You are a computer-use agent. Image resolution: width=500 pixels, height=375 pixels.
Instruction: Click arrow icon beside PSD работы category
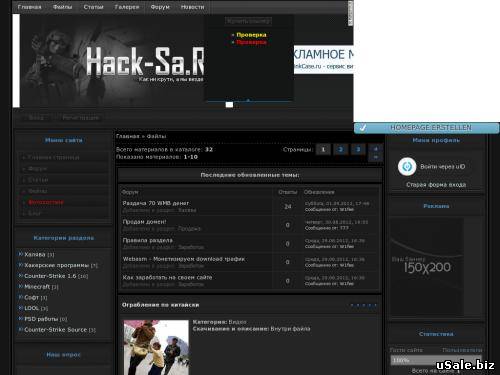click(x=20, y=319)
